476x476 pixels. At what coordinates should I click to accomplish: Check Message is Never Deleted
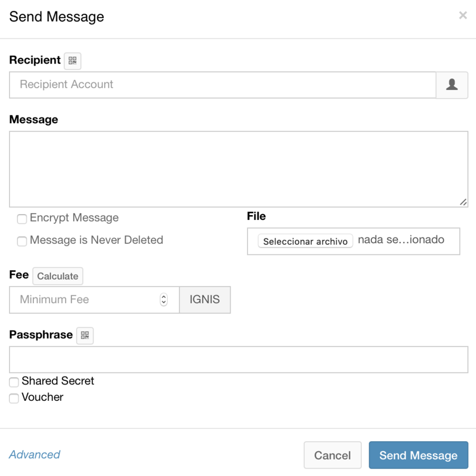21,241
